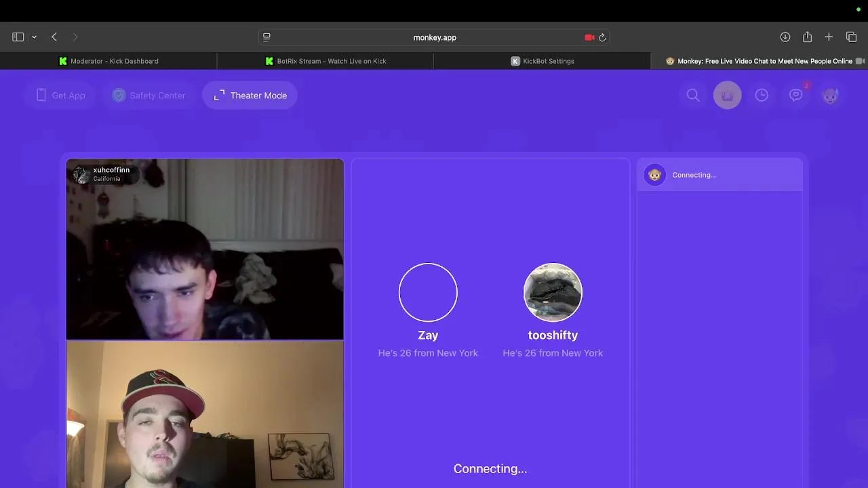Viewport: 868px width, 488px height.
Task: Click the California location text
Action: coord(106,179)
